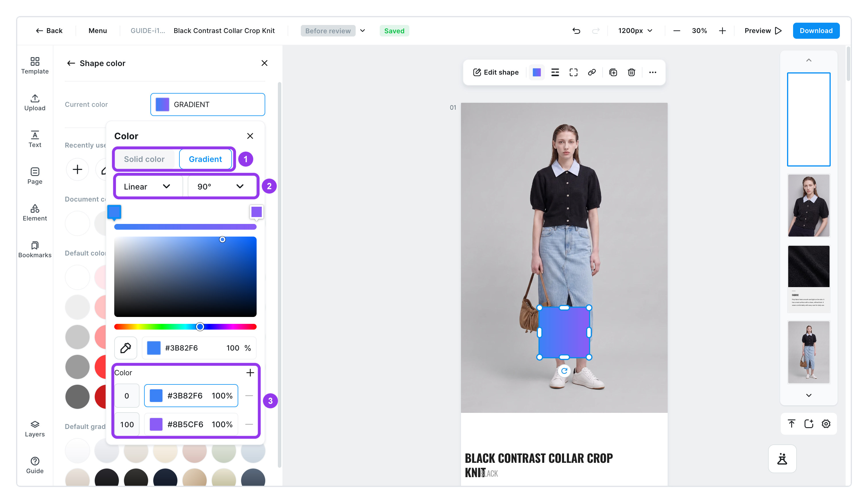Open the Layers panel icon
The height and width of the screenshot is (503, 868).
point(35,429)
